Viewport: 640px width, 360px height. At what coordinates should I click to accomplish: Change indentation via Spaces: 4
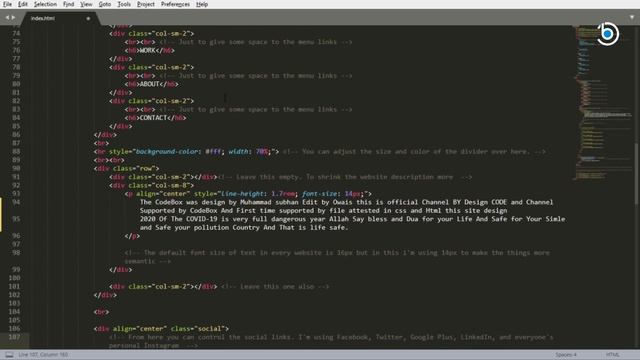tap(566, 355)
